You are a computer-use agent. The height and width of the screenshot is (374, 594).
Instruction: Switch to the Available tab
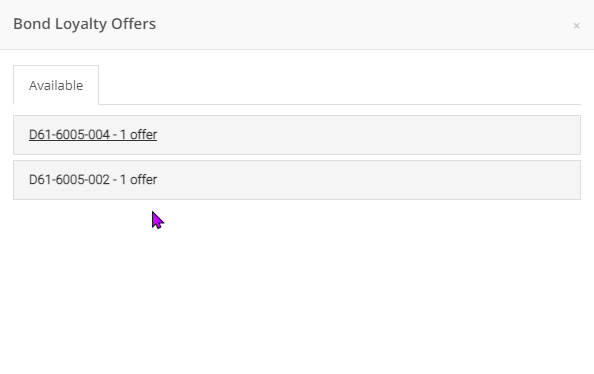tap(56, 85)
